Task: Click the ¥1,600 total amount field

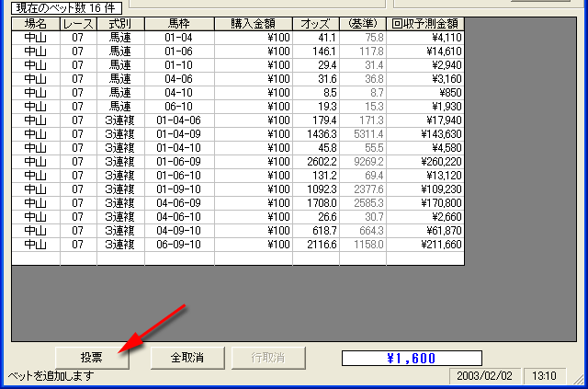Action: point(411,358)
